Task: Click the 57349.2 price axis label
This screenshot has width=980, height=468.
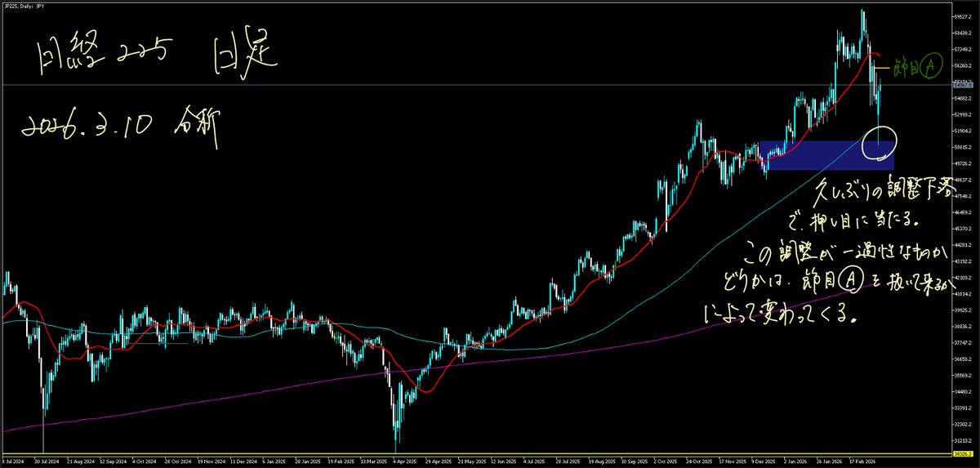Action: coord(964,50)
